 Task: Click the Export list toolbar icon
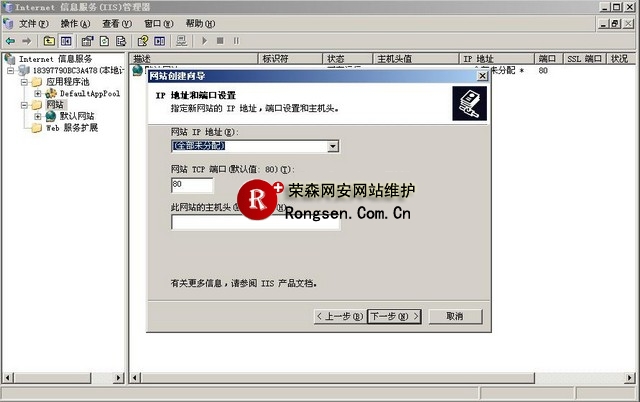(x=121, y=41)
